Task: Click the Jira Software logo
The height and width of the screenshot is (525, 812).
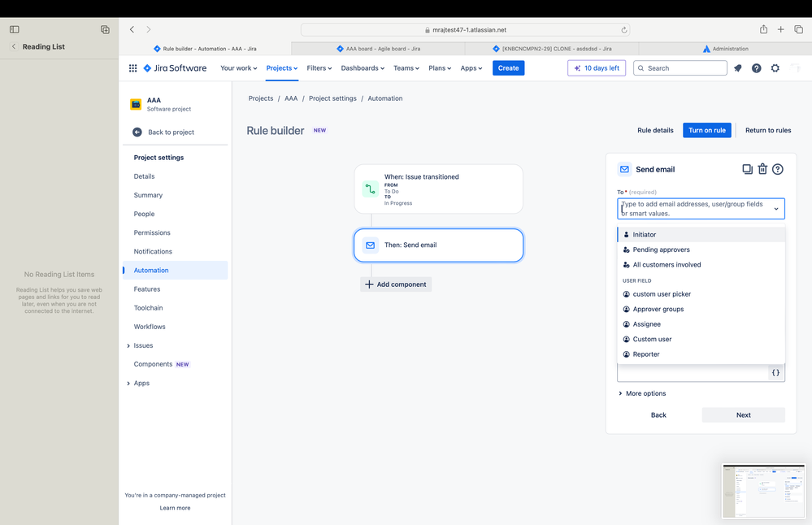Action: [175, 68]
